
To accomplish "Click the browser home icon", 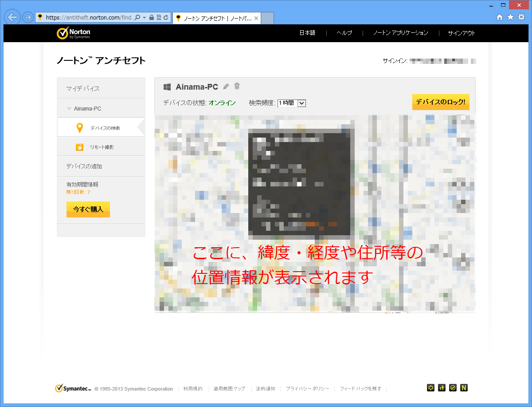I will click(x=500, y=17).
